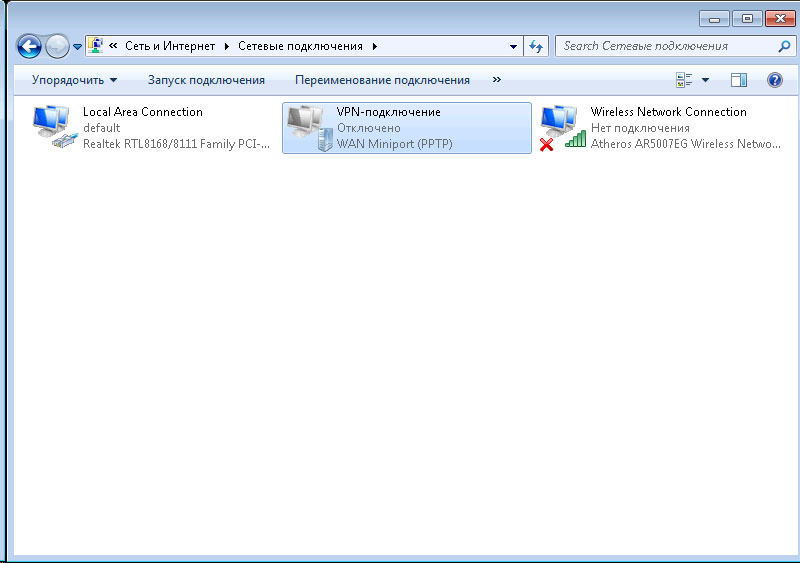Select the VPN-подключение icon
This screenshot has width=800, height=563.
click(x=309, y=128)
